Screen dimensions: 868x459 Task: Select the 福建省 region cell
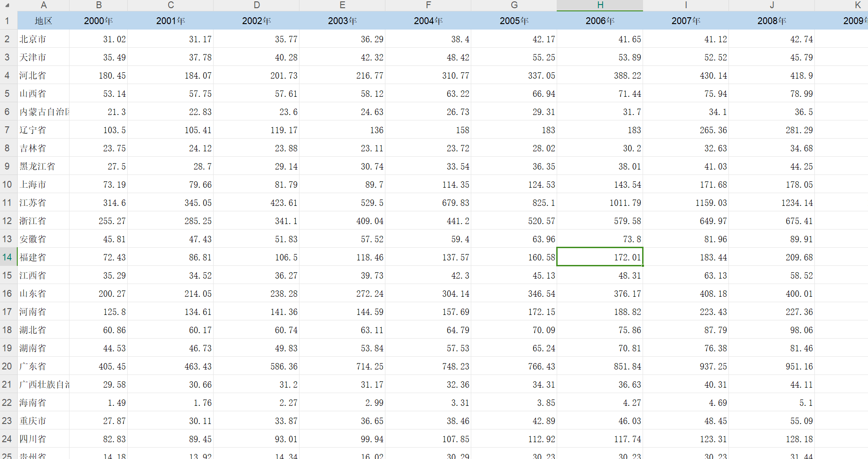coord(44,257)
